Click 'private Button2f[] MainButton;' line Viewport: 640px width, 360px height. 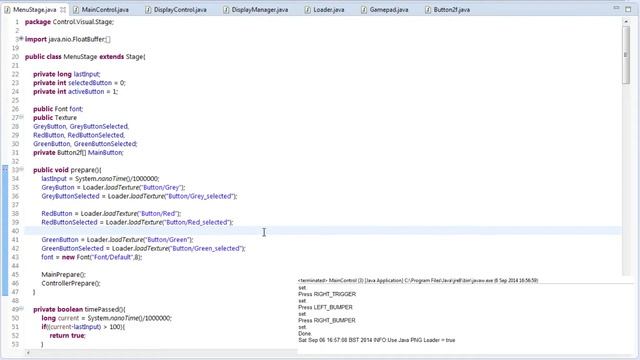point(78,153)
